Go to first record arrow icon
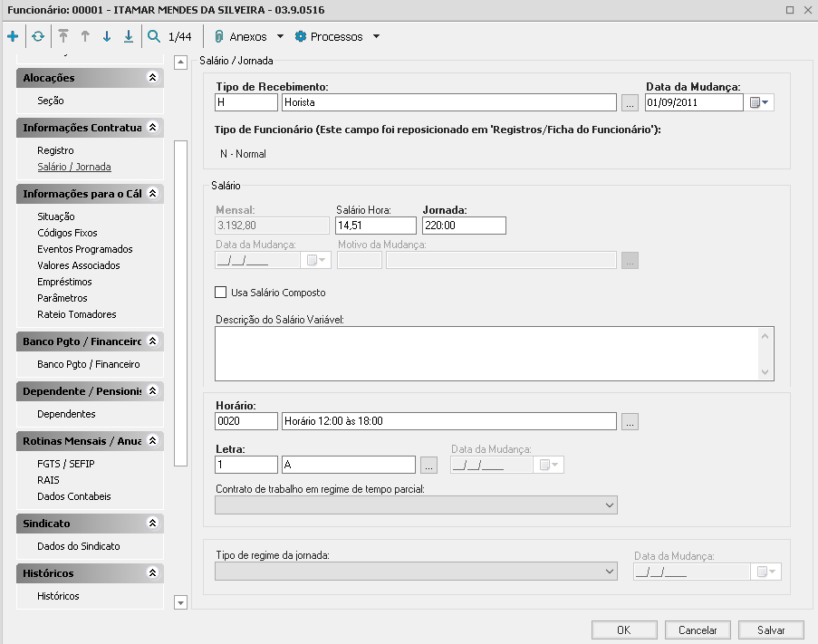This screenshot has width=818, height=644. (x=63, y=36)
